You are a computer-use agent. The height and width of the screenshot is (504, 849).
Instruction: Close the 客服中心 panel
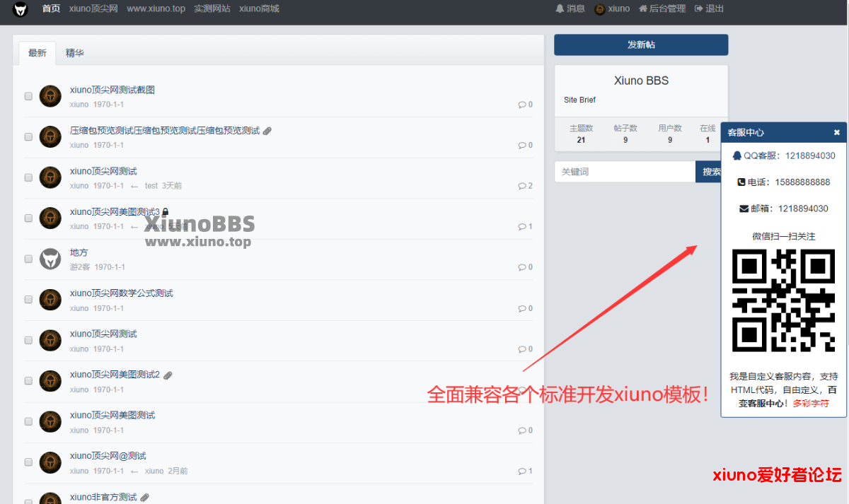click(x=836, y=132)
